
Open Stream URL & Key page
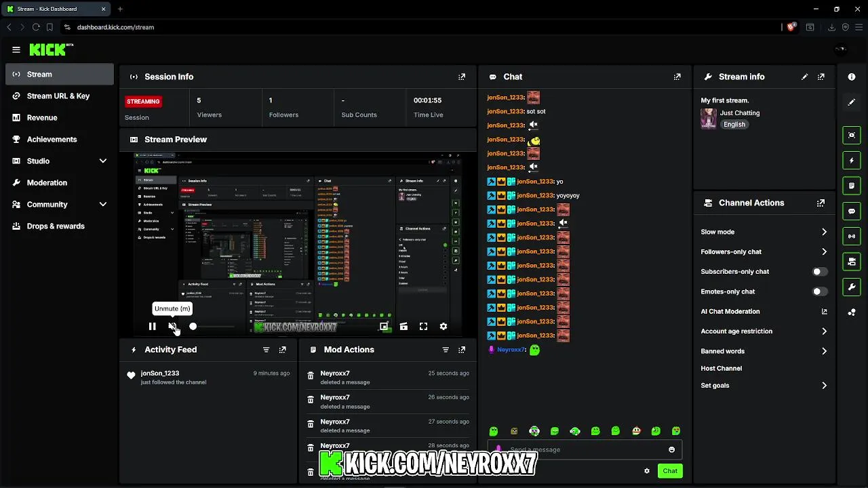point(60,96)
